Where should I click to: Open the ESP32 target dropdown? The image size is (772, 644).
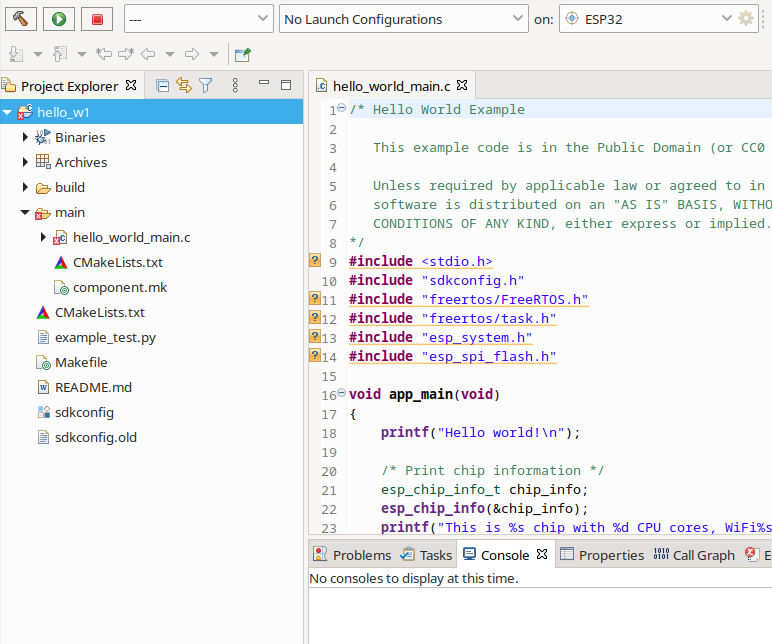659,19
